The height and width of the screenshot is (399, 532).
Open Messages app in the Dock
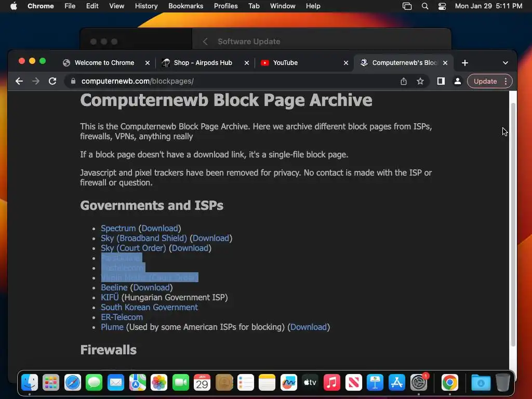click(x=94, y=383)
